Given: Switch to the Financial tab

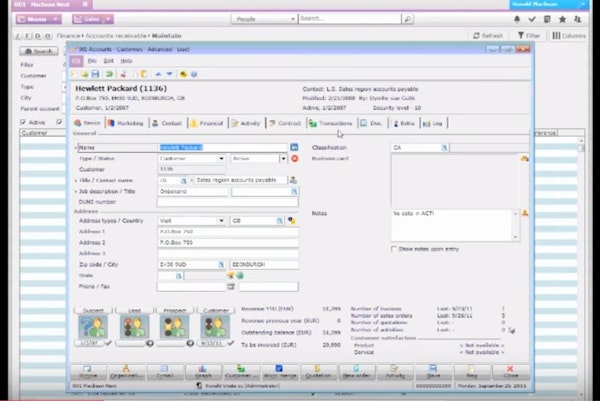Looking at the screenshot, I should (x=207, y=123).
